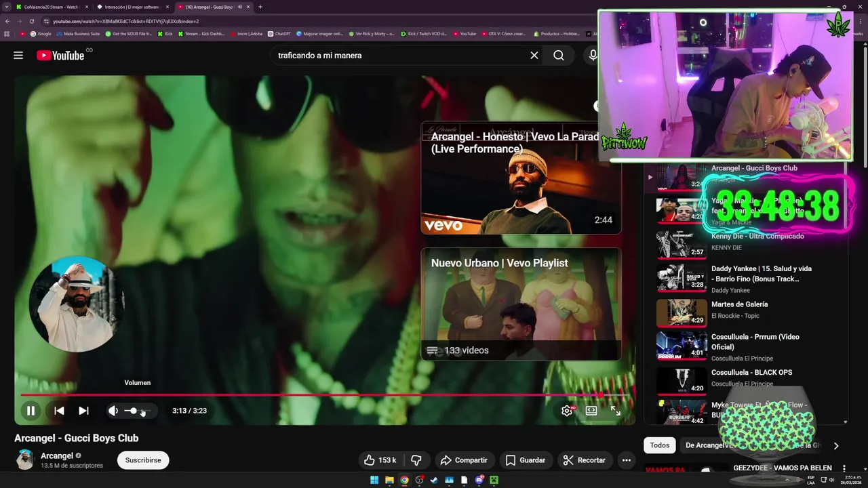Open Arcangel channel name link
This screenshot has width=868, height=488.
[57, 455]
